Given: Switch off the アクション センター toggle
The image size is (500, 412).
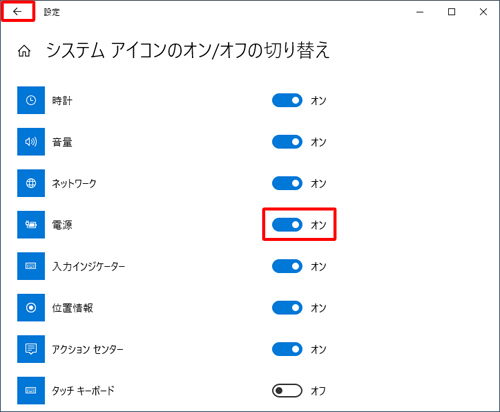Looking at the screenshot, I should (x=287, y=349).
